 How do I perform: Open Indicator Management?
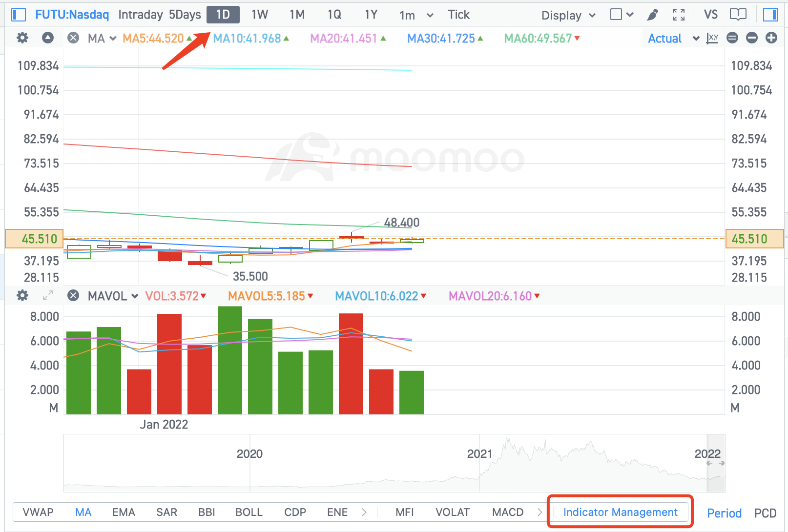coord(620,512)
